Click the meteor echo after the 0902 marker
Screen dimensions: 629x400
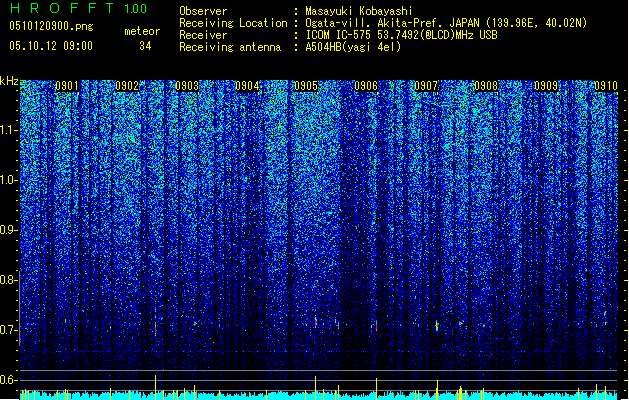point(155,323)
